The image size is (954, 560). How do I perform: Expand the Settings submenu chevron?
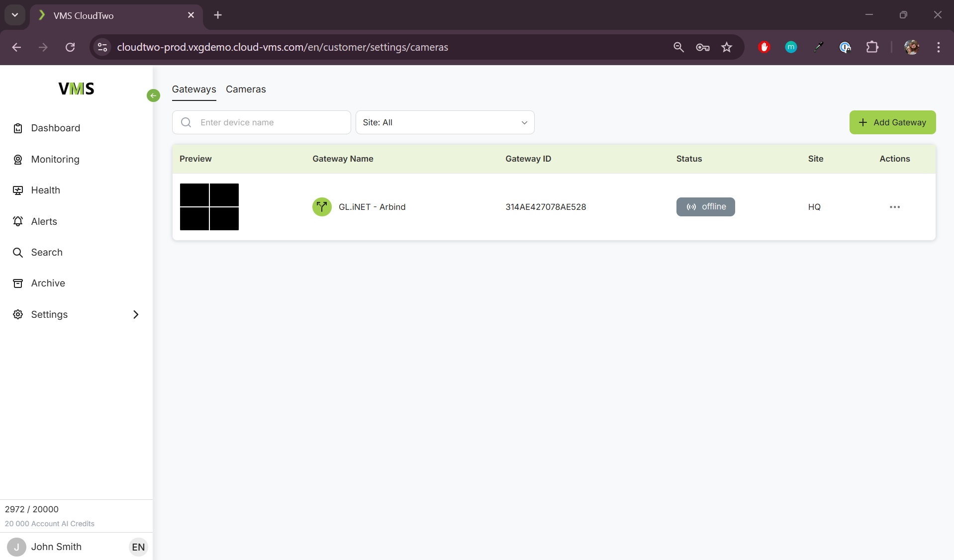136,315
